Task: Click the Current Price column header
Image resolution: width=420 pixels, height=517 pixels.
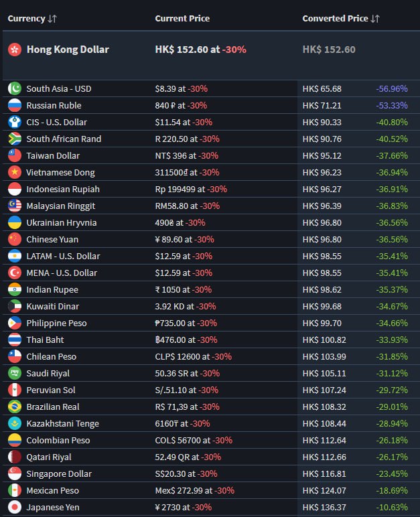Action: click(x=182, y=19)
